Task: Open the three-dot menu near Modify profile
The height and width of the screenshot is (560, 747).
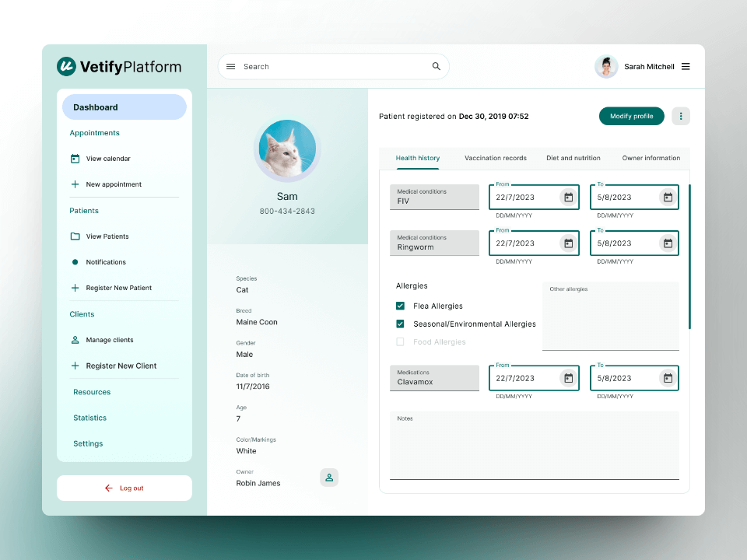Action: point(681,115)
